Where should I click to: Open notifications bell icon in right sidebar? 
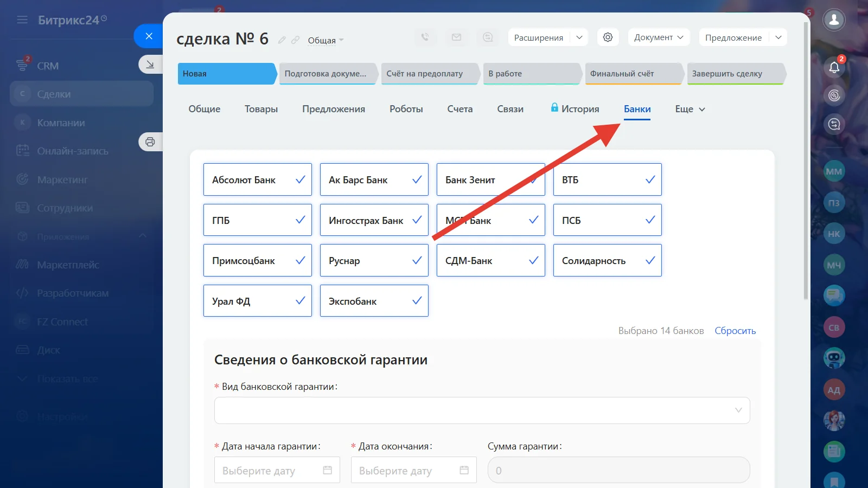pos(834,67)
